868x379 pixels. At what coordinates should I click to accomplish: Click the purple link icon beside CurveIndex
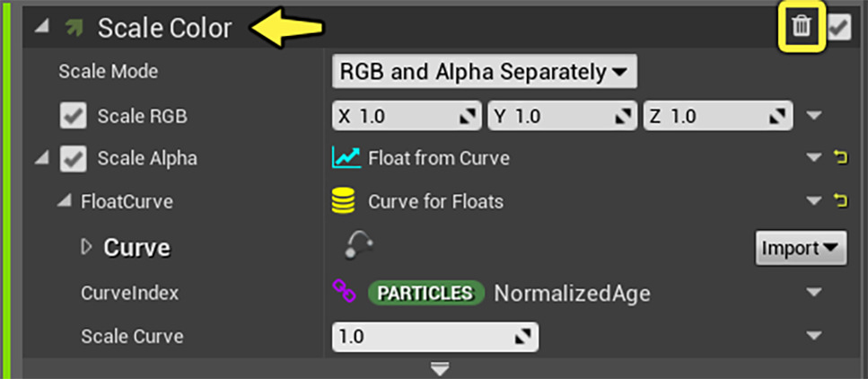pyautogui.click(x=344, y=291)
